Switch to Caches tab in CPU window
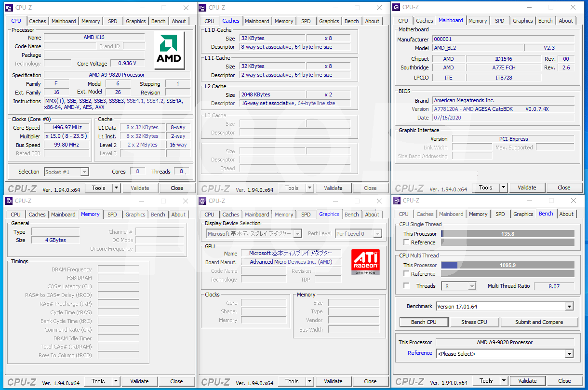 click(38, 21)
